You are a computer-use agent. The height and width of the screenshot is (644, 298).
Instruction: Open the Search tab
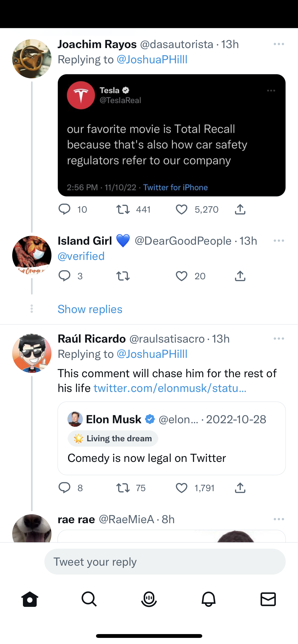click(x=89, y=599)
